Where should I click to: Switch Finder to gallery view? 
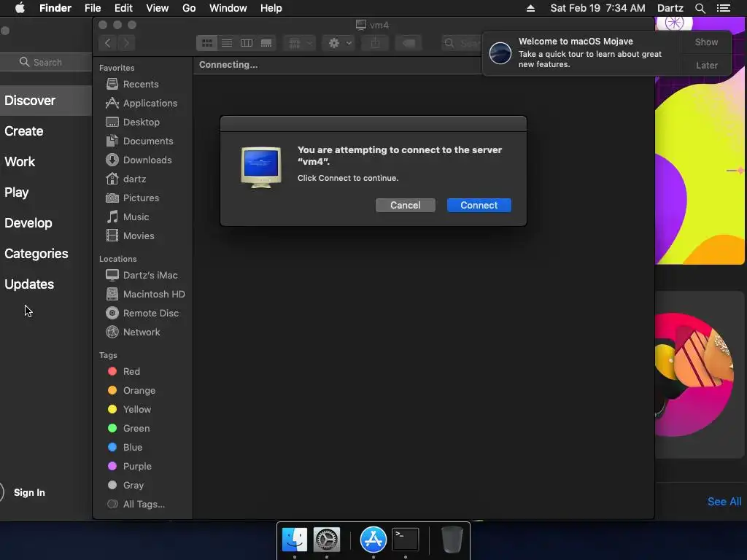click(x=266, y=43)
